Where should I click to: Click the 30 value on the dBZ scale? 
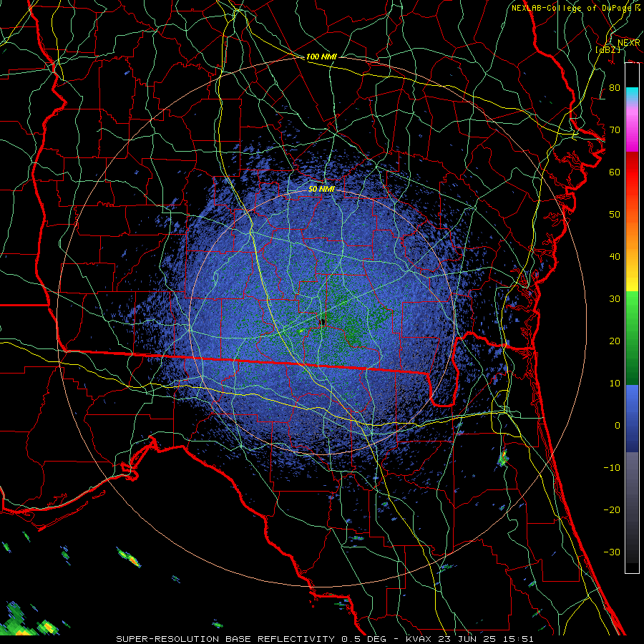[615, 299]
